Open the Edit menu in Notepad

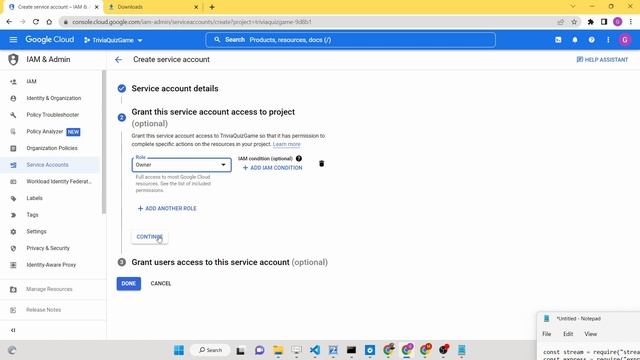(x=568, y=334)
